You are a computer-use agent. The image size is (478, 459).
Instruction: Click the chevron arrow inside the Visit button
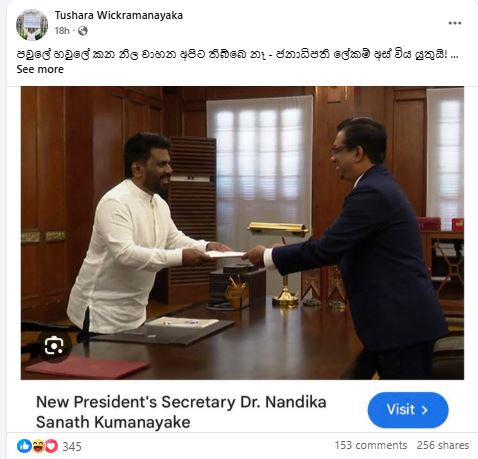[425, 410]
